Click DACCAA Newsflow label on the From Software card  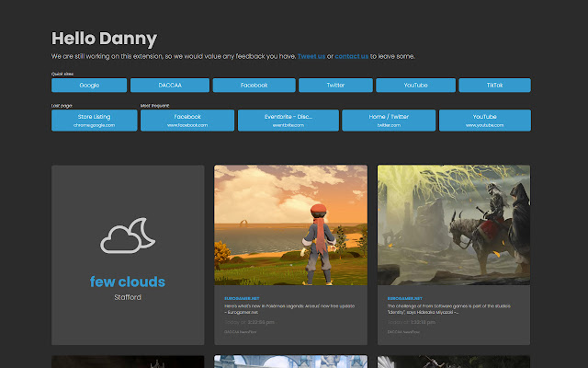pyautogui.click(x=403, y=332)
